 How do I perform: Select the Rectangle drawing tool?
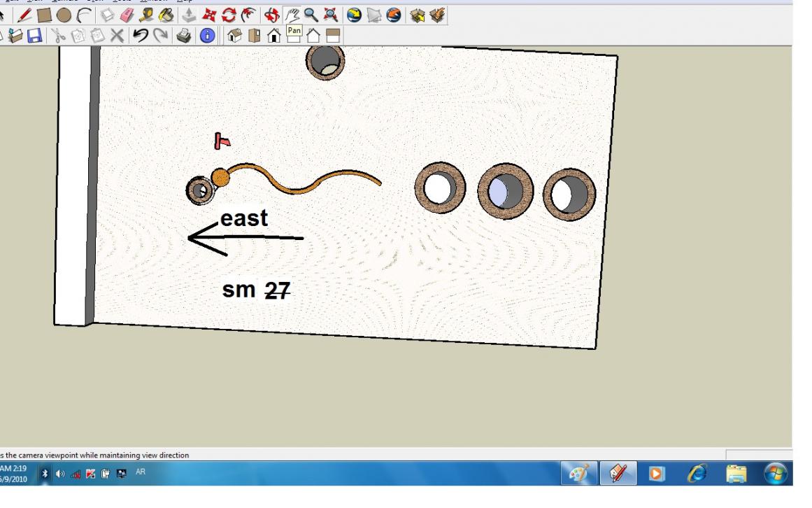(x=45, y=15)
